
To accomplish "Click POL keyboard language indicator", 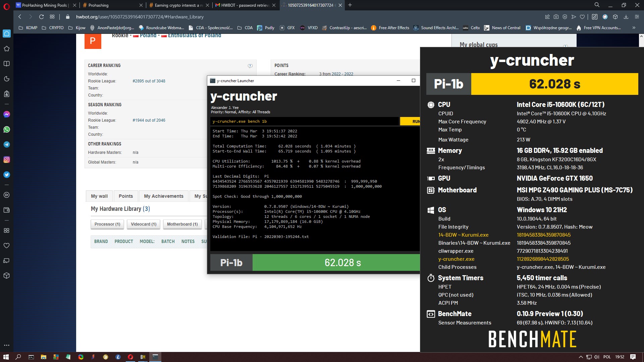I will pyautogui.click(x=607, y=357).
